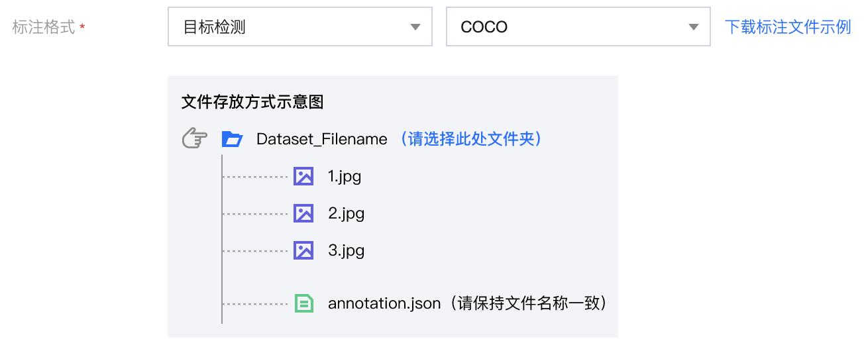The image size is (868, 347).
Task: Click the arrow in 目标检测 dropdown
Action: 415,27
